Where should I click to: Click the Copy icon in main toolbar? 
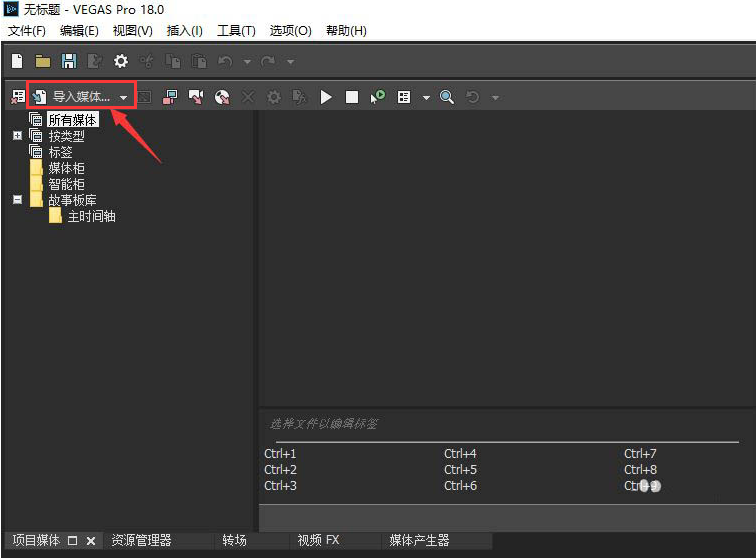173,61
